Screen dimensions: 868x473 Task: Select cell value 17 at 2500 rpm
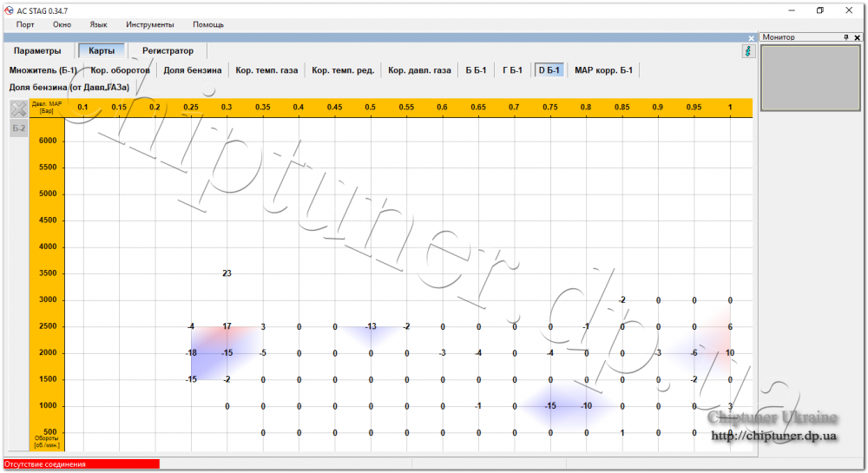(227, 326)
